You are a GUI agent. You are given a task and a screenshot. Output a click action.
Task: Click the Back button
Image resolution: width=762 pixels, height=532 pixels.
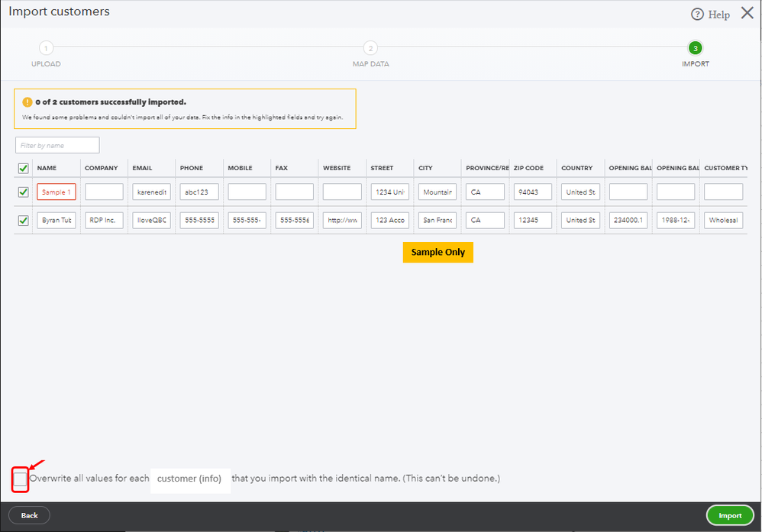pyautogui.click(x=29, y=515)
